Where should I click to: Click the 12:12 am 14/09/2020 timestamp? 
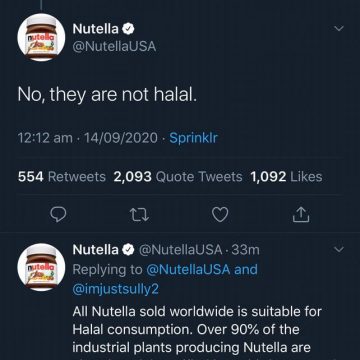pos(88,138)
